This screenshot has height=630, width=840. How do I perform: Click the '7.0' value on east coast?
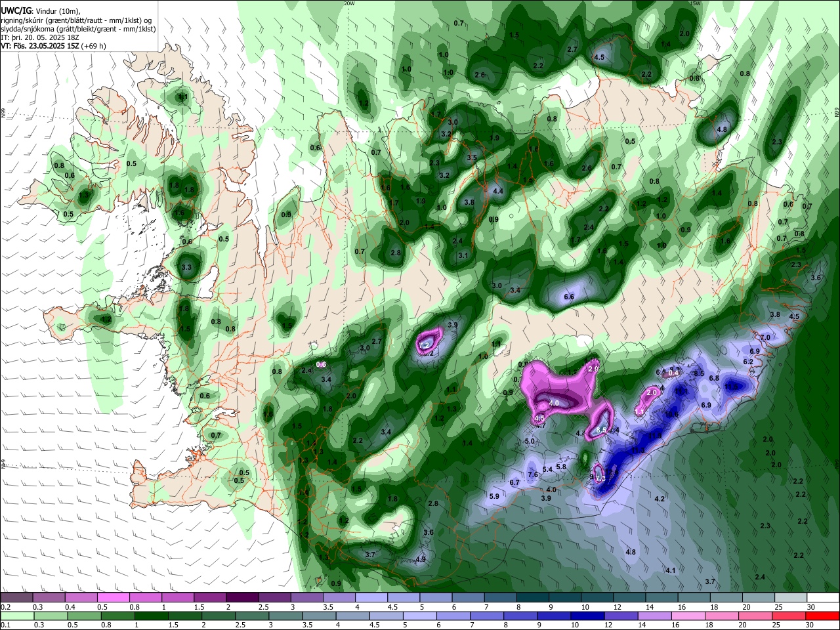pyautogui.click(x=765, y=337)
